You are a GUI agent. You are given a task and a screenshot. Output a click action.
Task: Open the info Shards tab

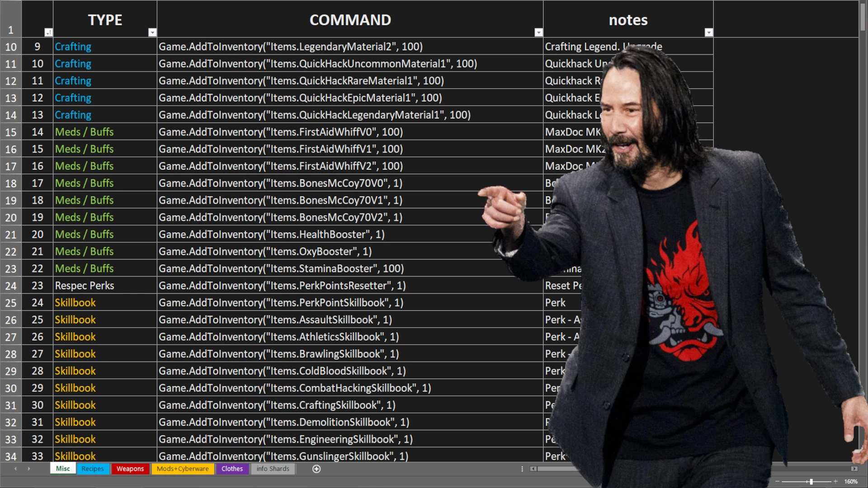pos(273,469)
